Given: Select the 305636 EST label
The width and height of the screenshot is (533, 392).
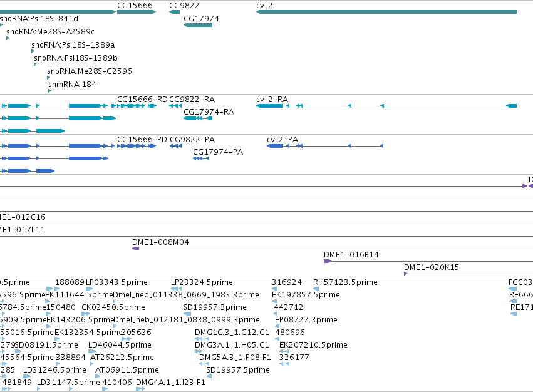Looking at the screenshot, I should [x=137, y=332].
